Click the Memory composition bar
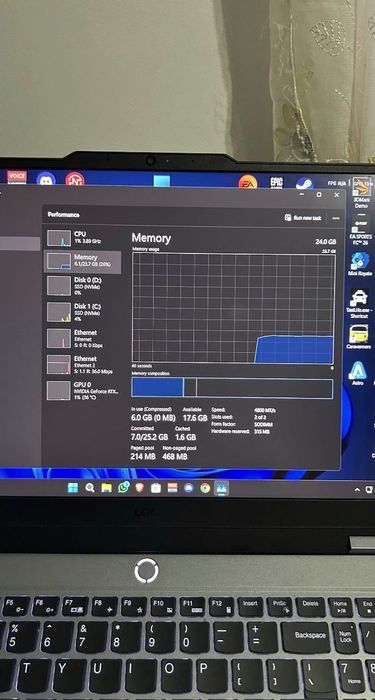Screen dimensions: 375x700 point(232,388)
